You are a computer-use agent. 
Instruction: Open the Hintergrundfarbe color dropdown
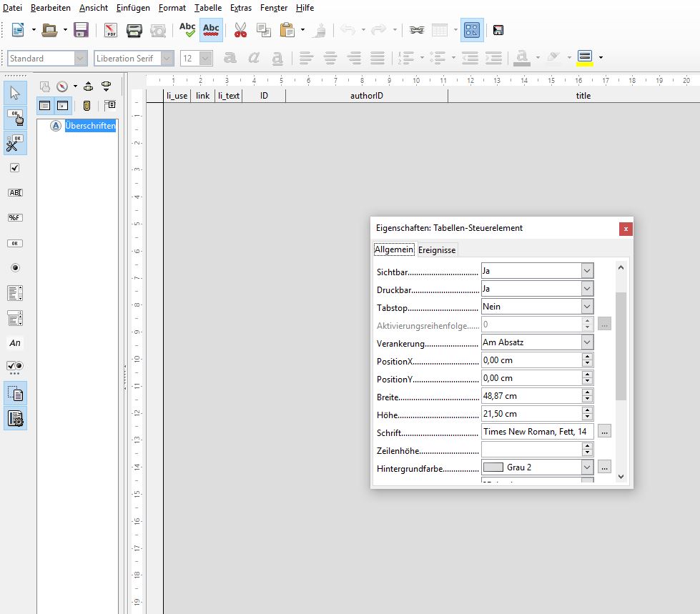click(x=587, y=467)
